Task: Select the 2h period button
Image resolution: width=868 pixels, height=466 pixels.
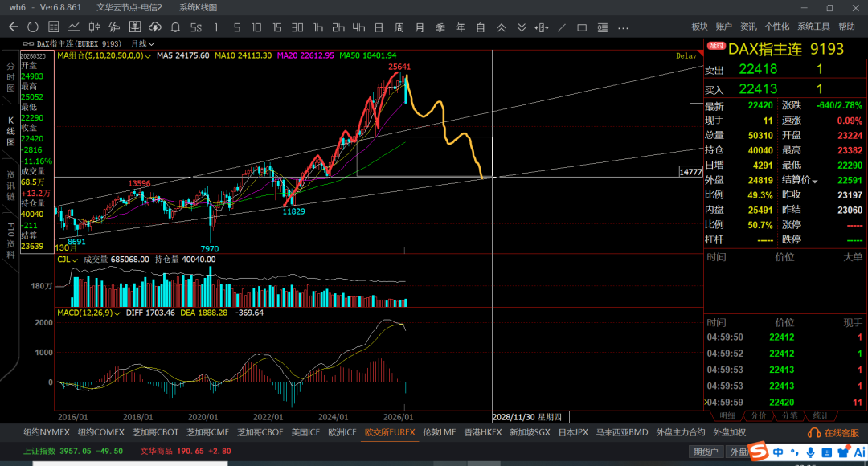Action: [338, 27]
